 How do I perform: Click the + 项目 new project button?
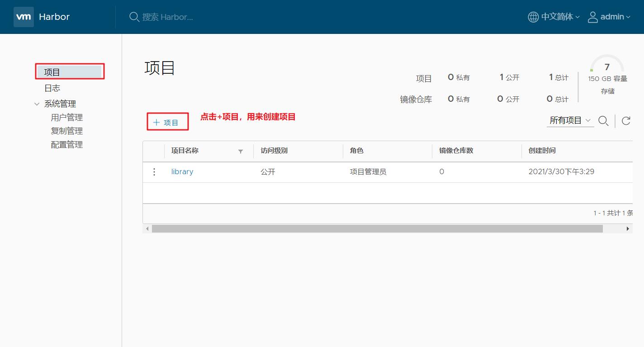pyautogui.click(x=166, y=123)
